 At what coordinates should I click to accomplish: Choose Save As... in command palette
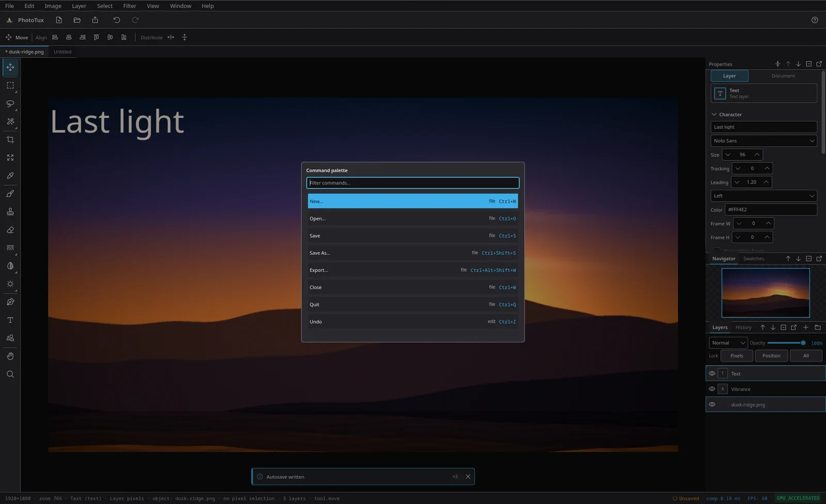coord(413,253)
